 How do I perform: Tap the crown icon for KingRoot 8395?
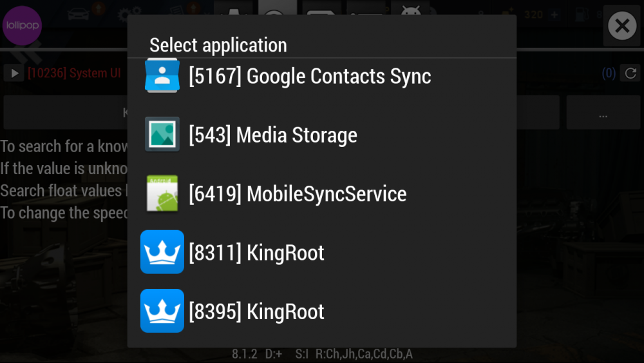point(162,311)
